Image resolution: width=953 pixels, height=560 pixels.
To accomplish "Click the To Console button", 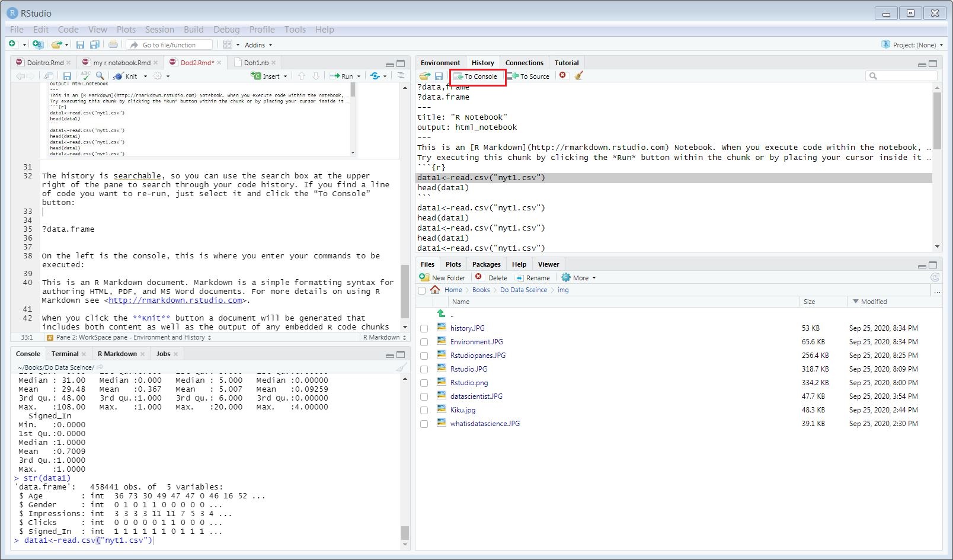I will click(x=476, y=76).
